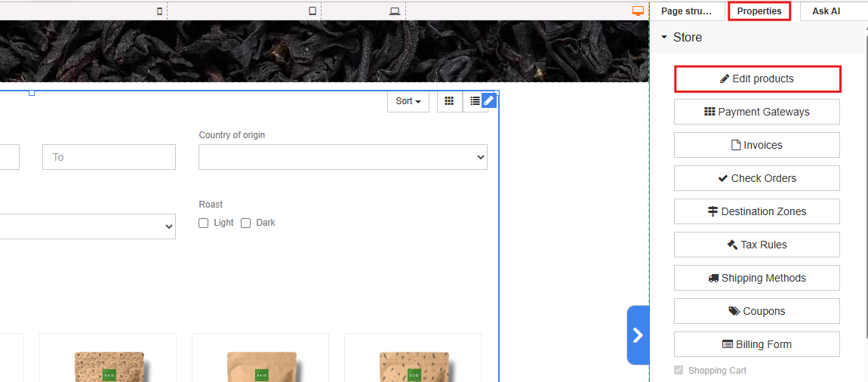This screenshot has width=868, height=382.
Task: Select the orange desktop viewport icon
Action: pyautogui.click(x=638, y=11)
